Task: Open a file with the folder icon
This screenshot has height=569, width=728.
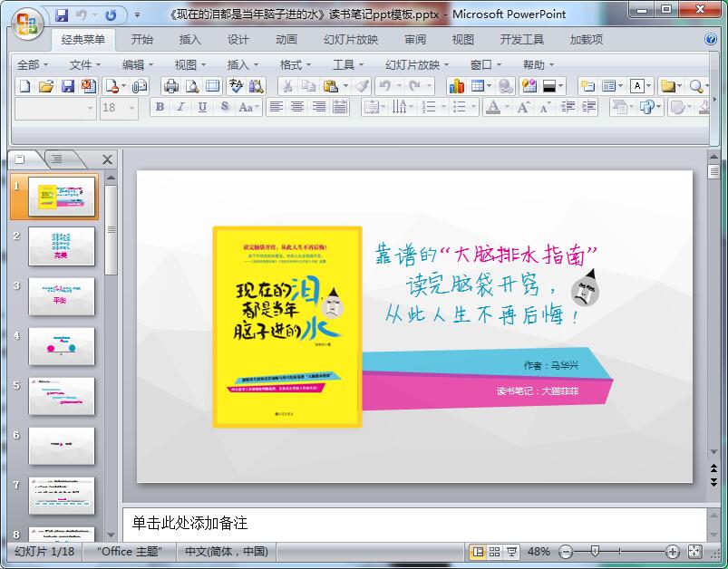Action: (x=46, y=86)
